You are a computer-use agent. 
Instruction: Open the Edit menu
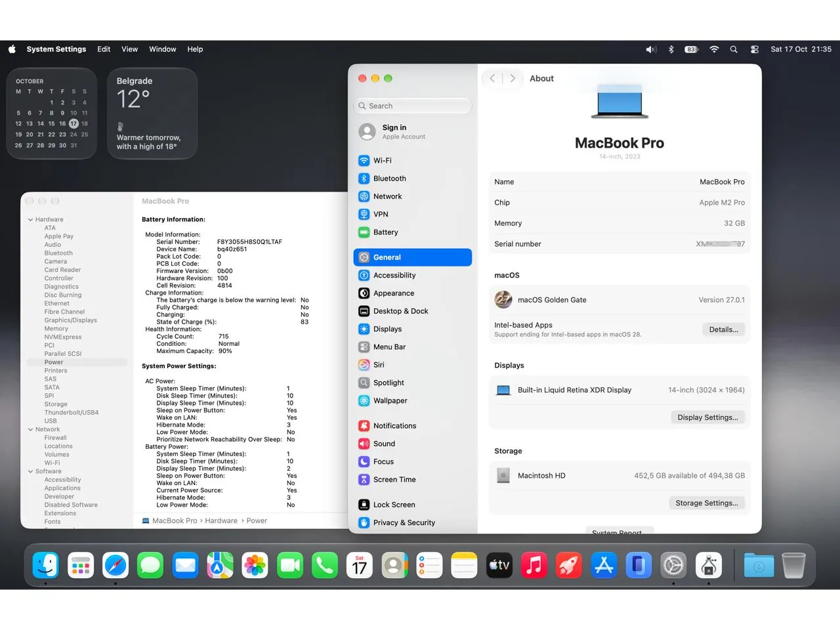pyautogui.click(x=104, y=49)
